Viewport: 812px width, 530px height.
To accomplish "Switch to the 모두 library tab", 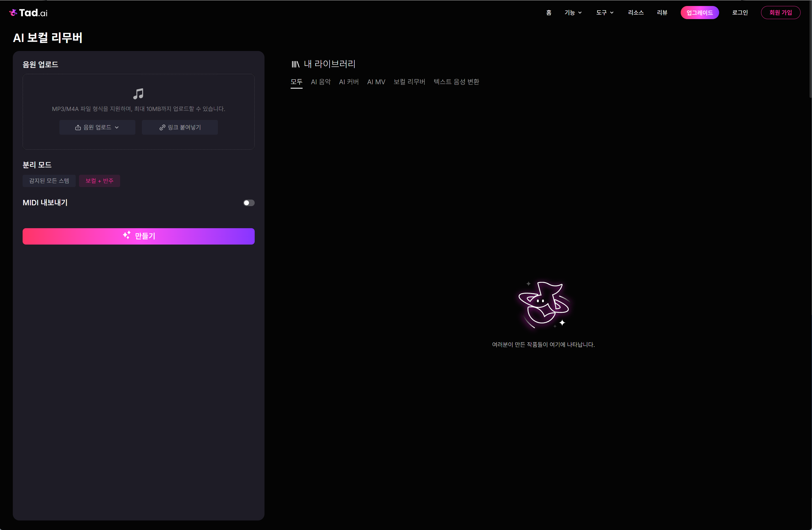I will pyautogui.click(x=296, y=82).
